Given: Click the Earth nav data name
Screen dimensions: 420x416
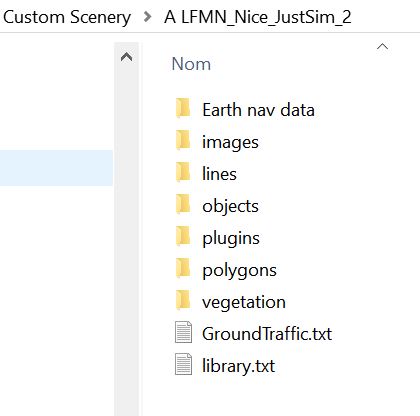Looking at the screenshot, I should pyautogui.click(x=258, y=110).
